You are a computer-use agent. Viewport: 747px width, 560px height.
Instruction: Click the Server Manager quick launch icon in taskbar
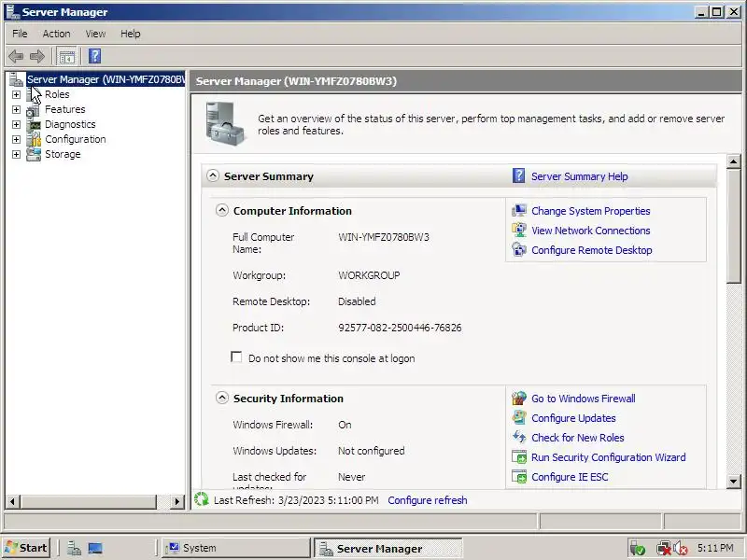click(74, 548)
